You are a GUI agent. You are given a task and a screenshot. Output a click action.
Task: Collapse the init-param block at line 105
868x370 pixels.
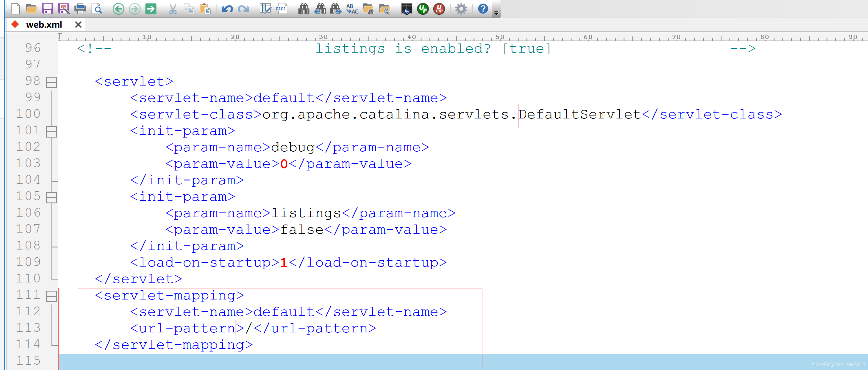point(51,197)
